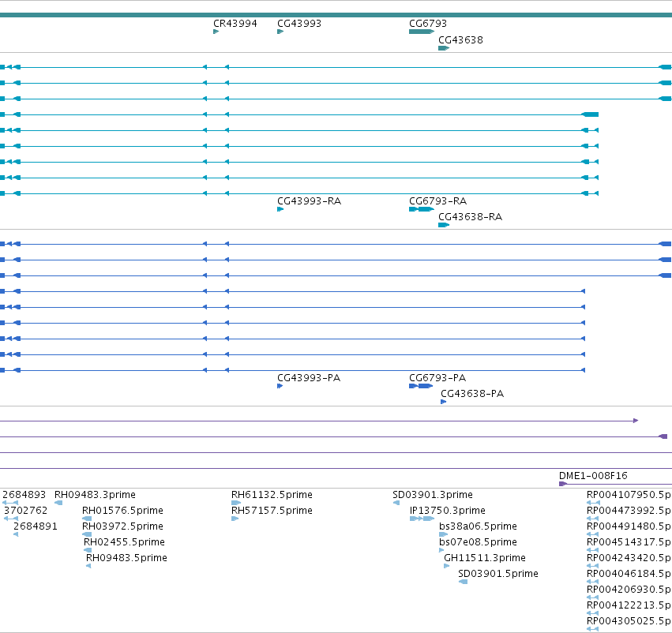672x633 pixels.
Task: Click the 2684893 feature label
Action: coord(24,495)
